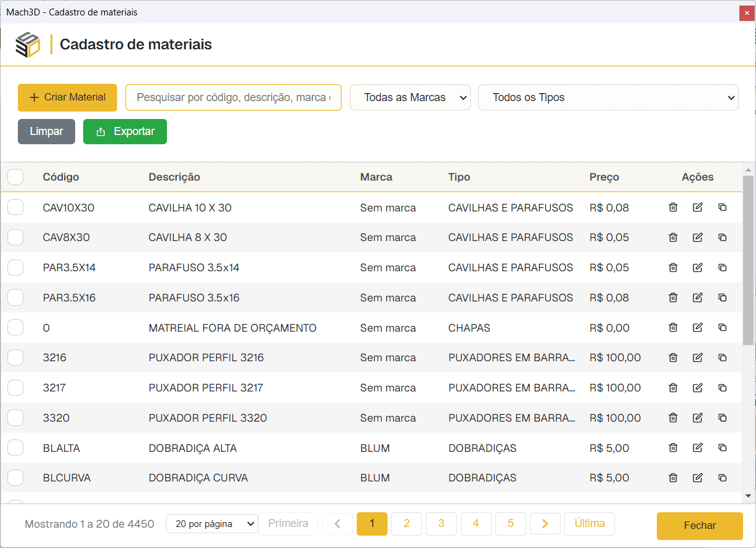Screen dimensions: 756x548
Task: Go to page 4
Action: pos(476,523)
